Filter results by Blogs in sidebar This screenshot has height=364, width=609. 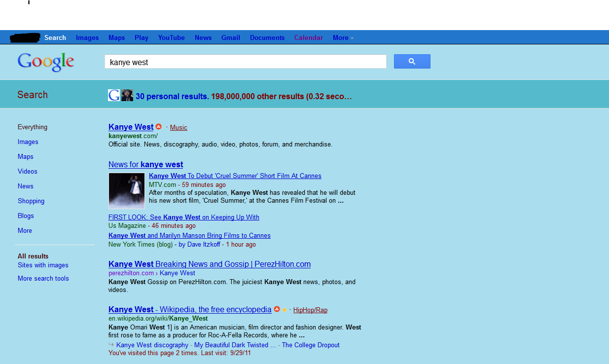click(26, 216)
